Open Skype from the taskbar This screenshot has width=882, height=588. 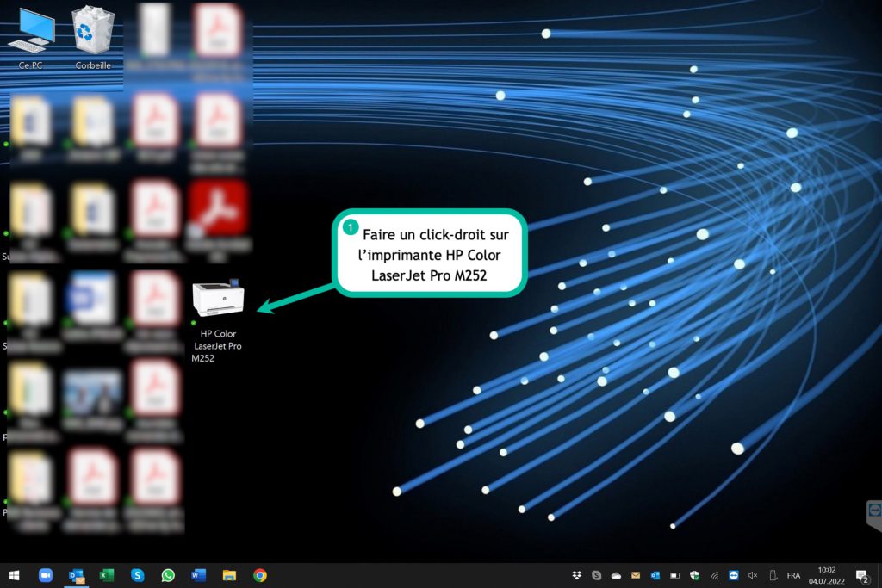point(138,575)
